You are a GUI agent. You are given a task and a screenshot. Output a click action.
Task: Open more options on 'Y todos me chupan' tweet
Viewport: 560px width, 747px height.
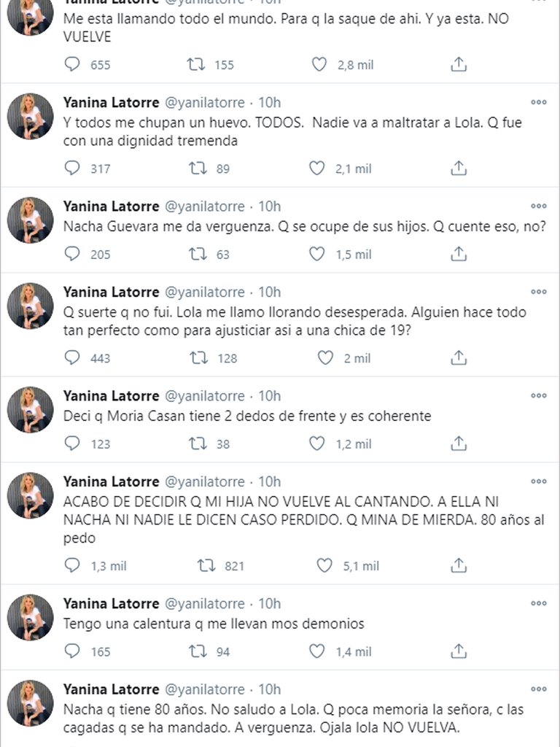538,102
